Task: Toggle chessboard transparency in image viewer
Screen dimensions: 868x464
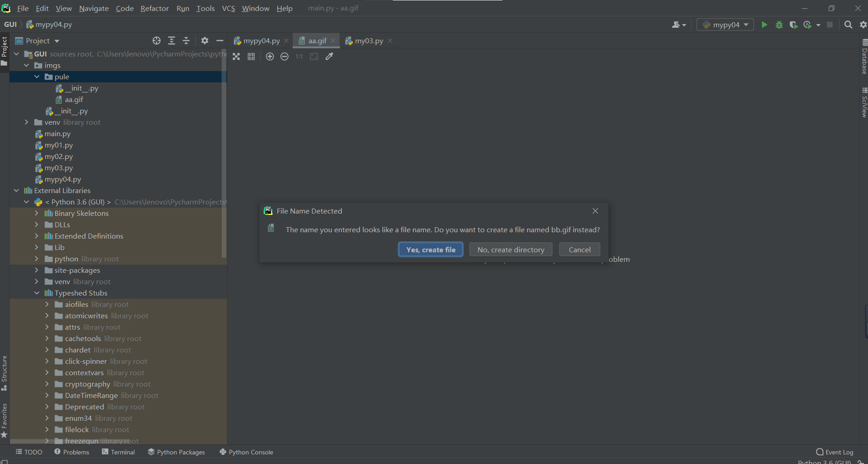Action: (x=236, y=56)
